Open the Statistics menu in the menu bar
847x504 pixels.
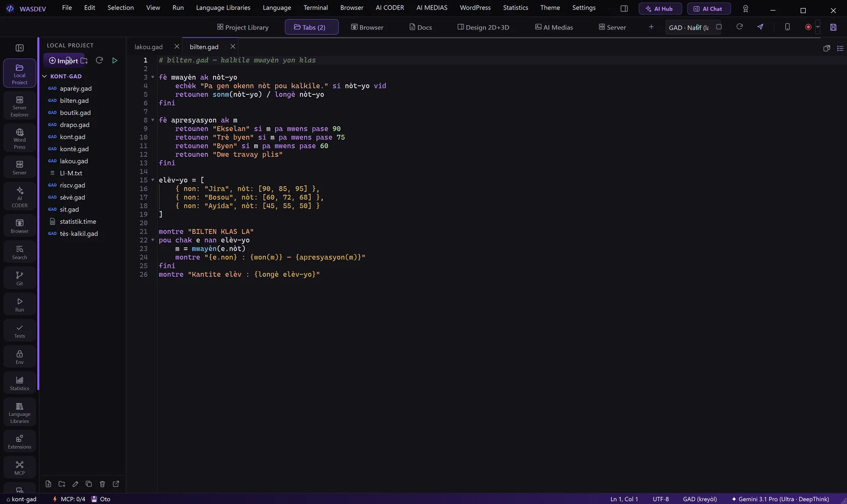[x=515, y=8]
